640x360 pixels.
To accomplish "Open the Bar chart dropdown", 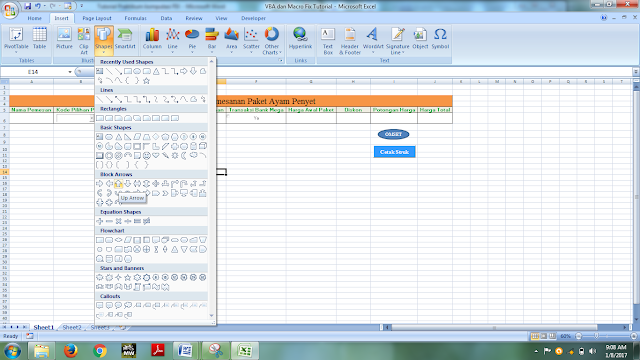I will [212, 40].
